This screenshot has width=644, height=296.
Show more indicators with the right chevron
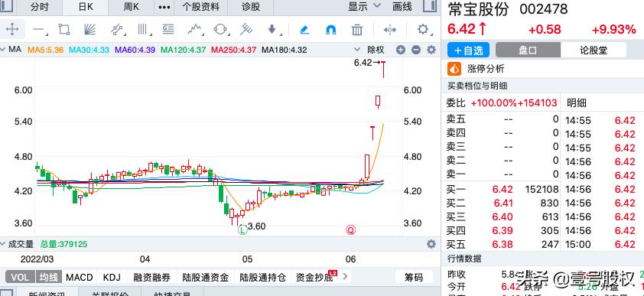point(345,277)
